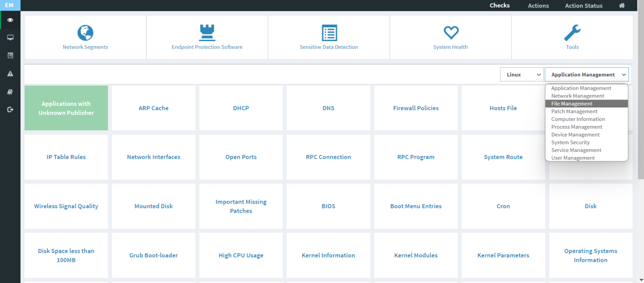Open the Tools wrench icon

coord(572,33)
